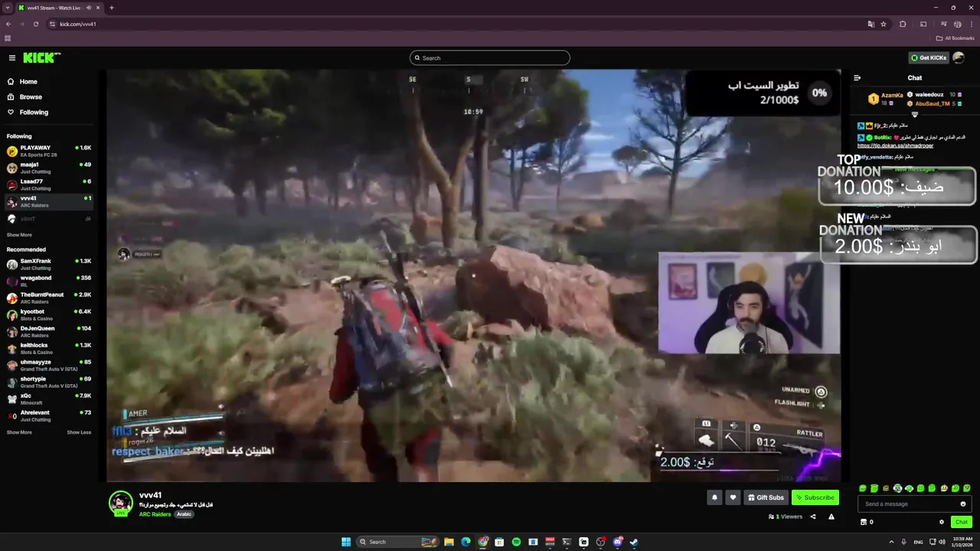
Task: Open DeJenQueen recommended channel
Action: coord(49,331)
